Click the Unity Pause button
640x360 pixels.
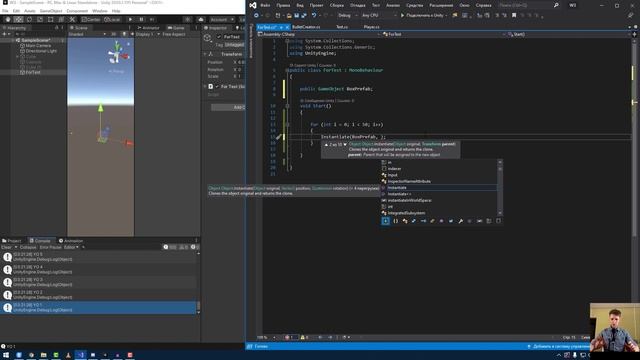point(141,19)
